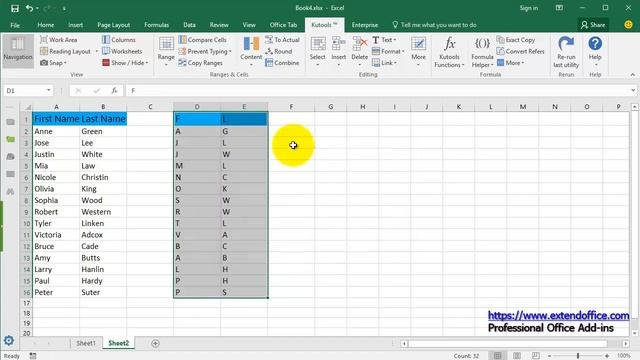Click the Round tool icon
Image resolution: width=640 pixels, height=360 pixels.
coord(269,51)
